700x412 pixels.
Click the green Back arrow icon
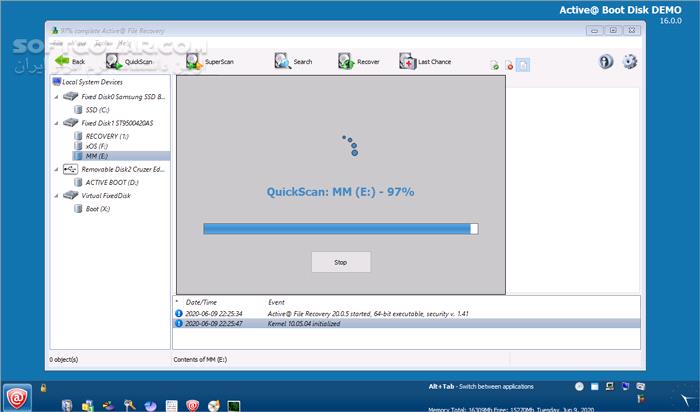62,61
